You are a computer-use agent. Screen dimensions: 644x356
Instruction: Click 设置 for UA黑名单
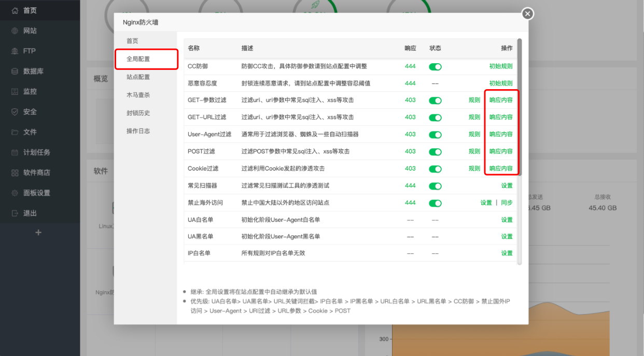[x=507, y=236]
